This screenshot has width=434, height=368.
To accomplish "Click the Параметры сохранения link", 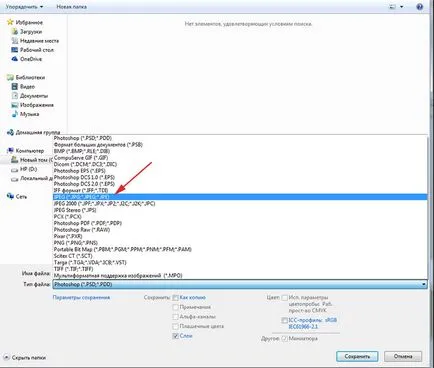I will click(x=81, y=297).
